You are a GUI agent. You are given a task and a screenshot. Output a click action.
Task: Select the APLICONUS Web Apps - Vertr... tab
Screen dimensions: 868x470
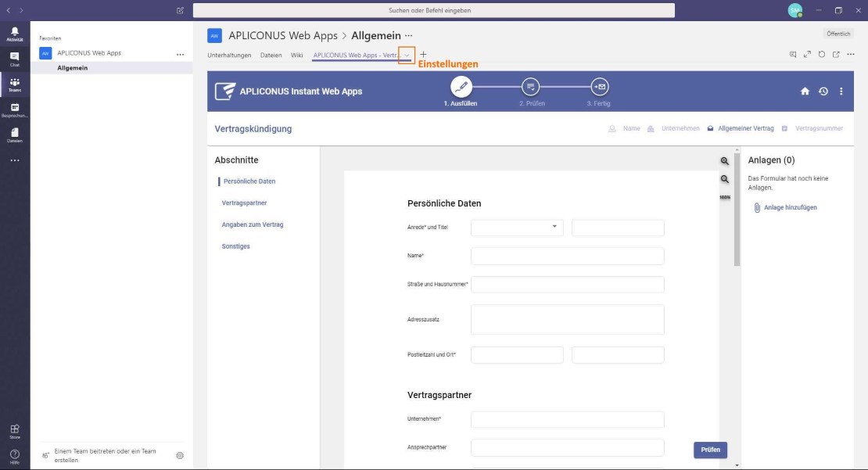click(x=357, y=55)
